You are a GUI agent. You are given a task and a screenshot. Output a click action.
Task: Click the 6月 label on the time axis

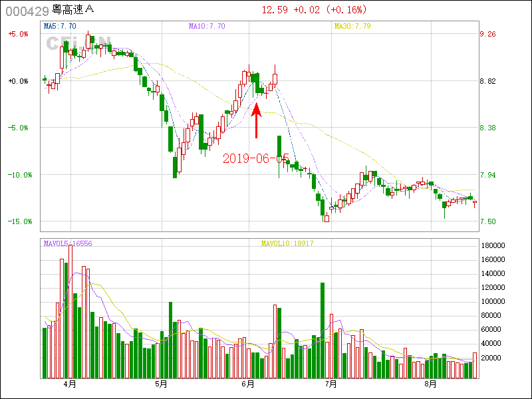pos(248,384)
